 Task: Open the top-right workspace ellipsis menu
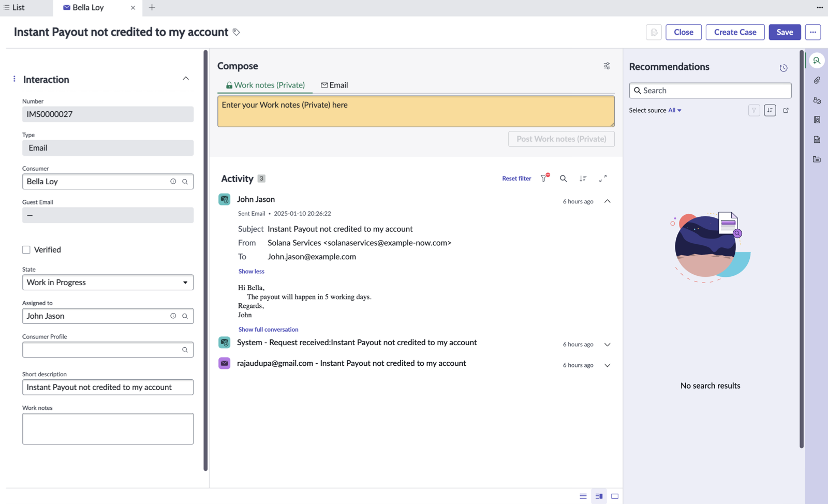click(820, 7)
